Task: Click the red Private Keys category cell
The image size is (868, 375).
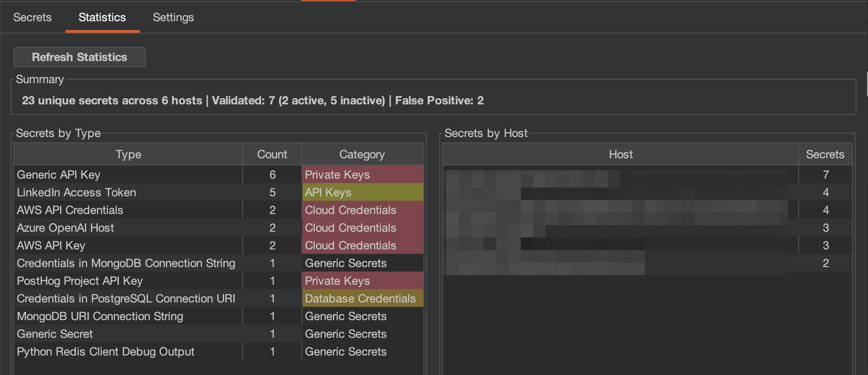Action: pyautogui.click(x=362, y=174)
